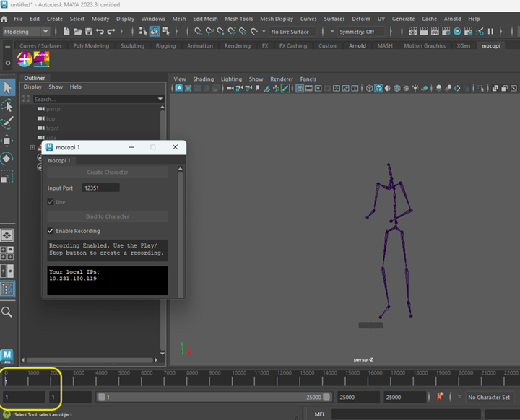The image size is (520, 420).
Task: Open the Outliner search filter dropdown arrow
Action: pyautogui.click(x=160, y=99)
